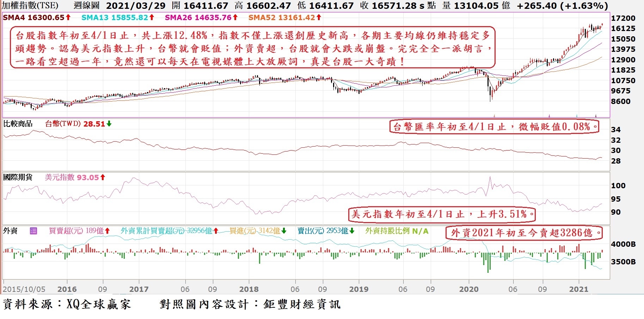Click the 8600 price axis label
644x319 pixels.
click(x=621, y=102)
